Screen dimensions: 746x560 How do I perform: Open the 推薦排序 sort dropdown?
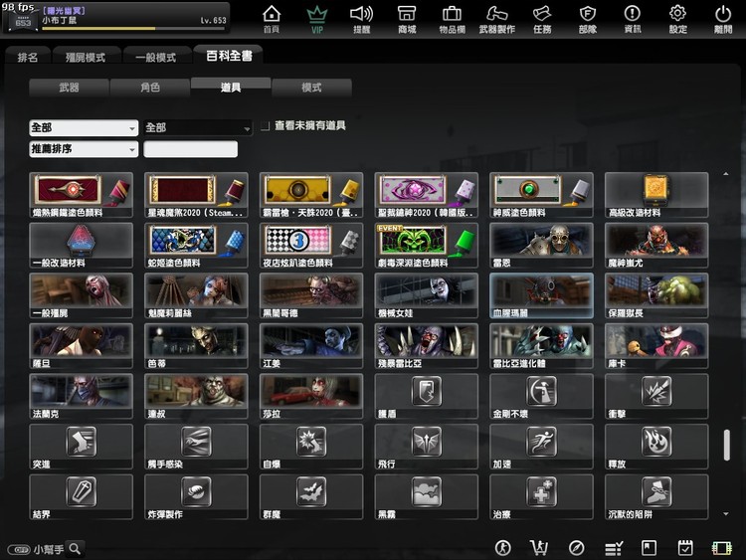[84, 149]
